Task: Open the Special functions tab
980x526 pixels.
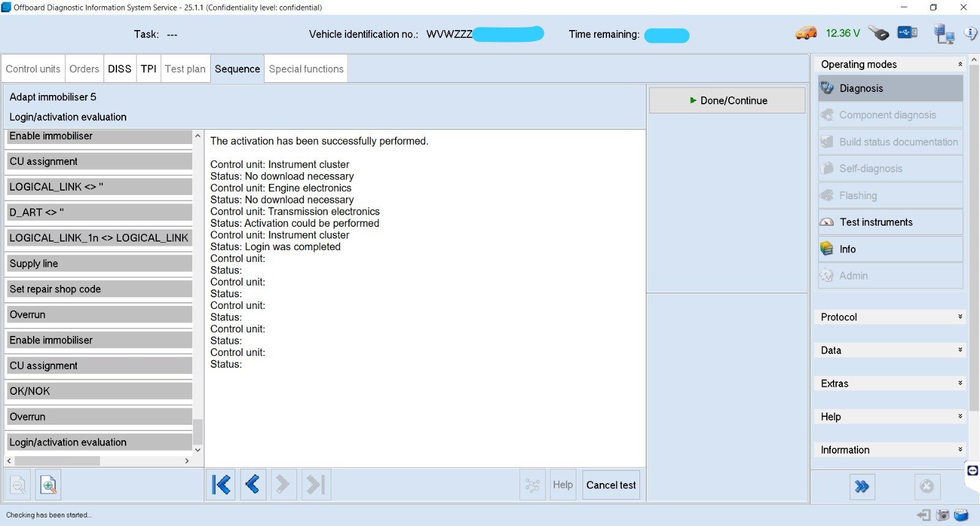Action: 306,69
